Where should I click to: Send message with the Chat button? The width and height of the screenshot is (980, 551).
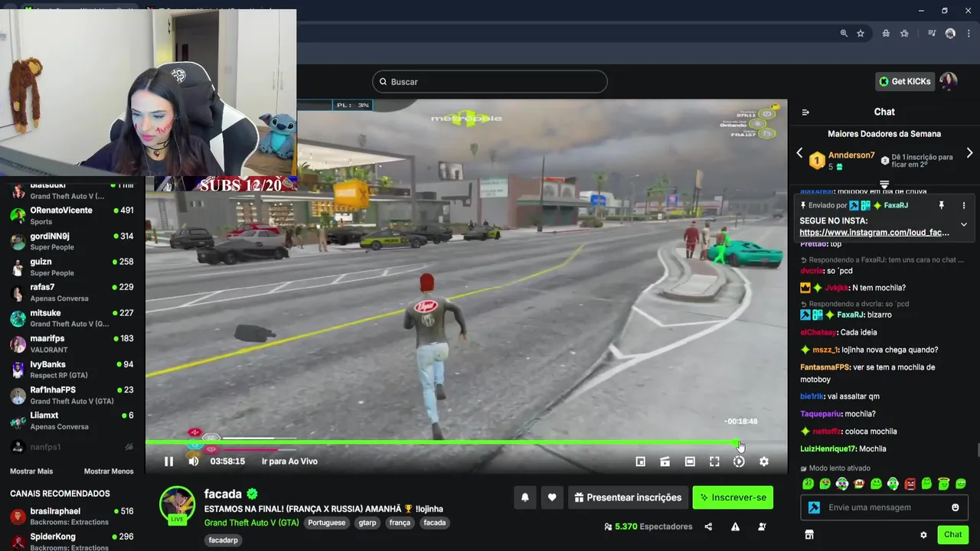tap(952, 535)
